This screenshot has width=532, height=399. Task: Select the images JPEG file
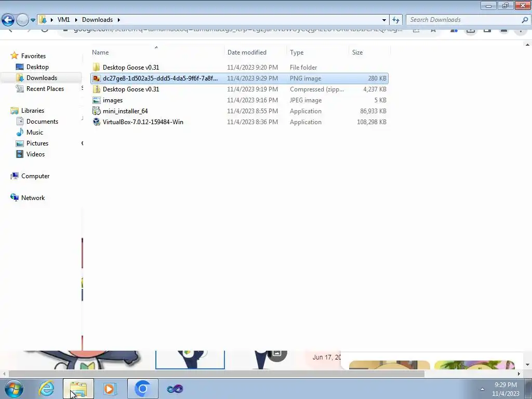coord(239,100)
